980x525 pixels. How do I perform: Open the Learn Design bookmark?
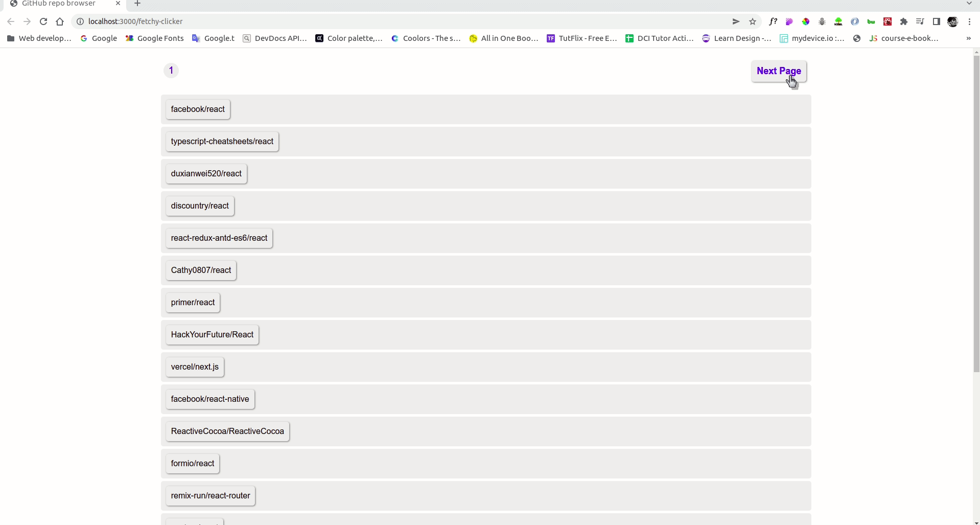(x=737, y=38)
